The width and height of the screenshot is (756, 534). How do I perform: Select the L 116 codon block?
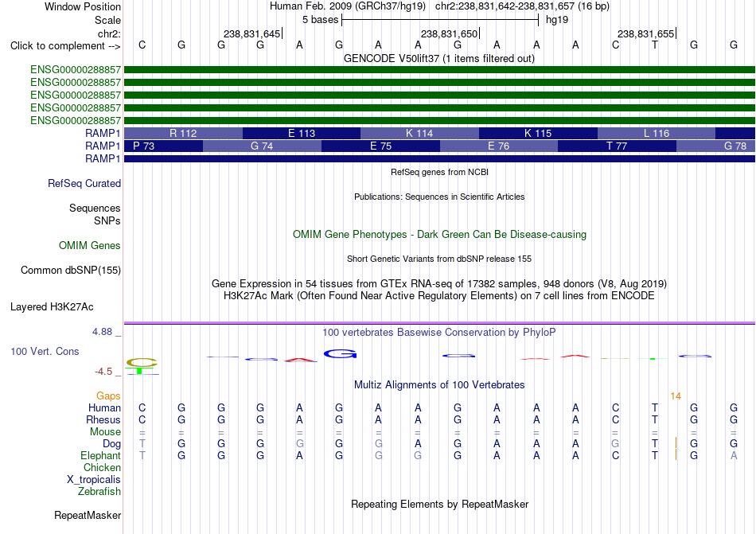(657, 133)
